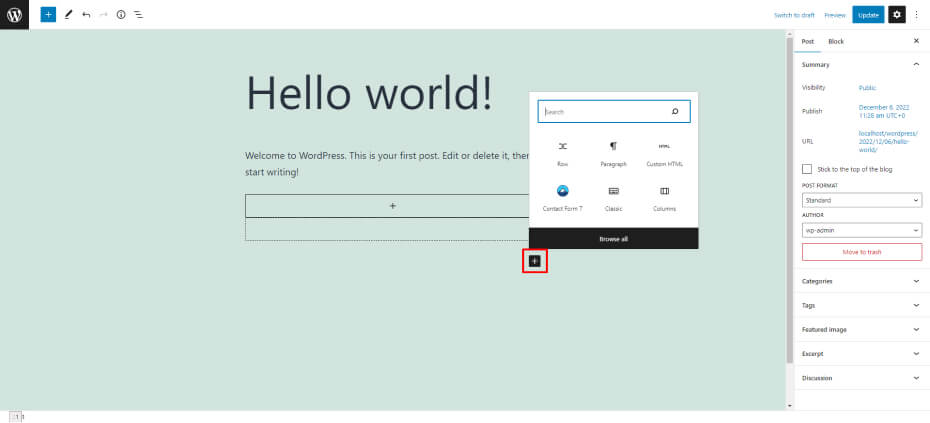Insert the Contact Form 7 block

[562, 197]
